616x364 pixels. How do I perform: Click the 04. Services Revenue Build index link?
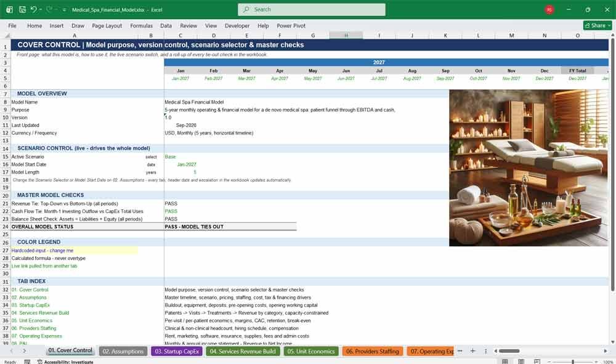40,313
